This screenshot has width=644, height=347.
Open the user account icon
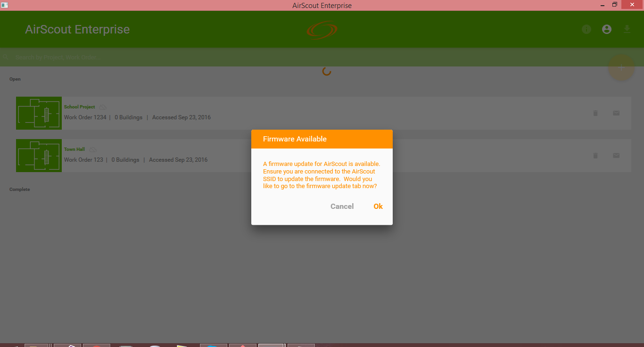point(607,29)
